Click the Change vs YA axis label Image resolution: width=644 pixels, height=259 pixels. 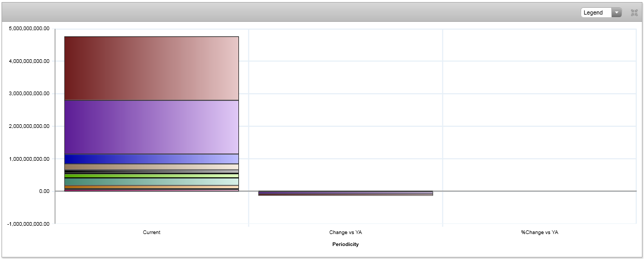(345, 232)
